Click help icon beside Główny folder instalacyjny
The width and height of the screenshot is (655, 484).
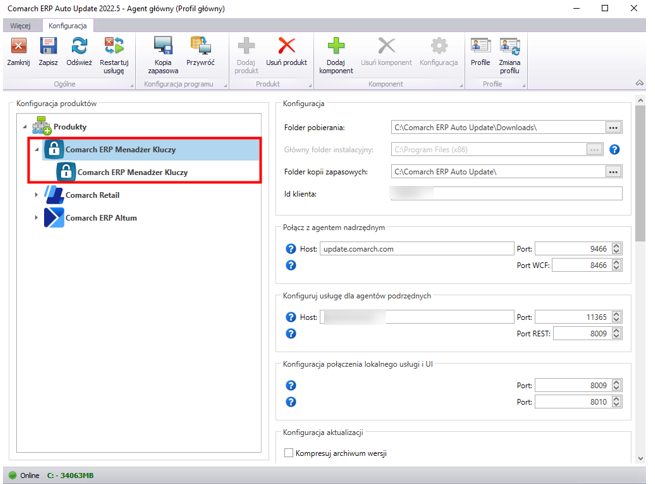614,150
